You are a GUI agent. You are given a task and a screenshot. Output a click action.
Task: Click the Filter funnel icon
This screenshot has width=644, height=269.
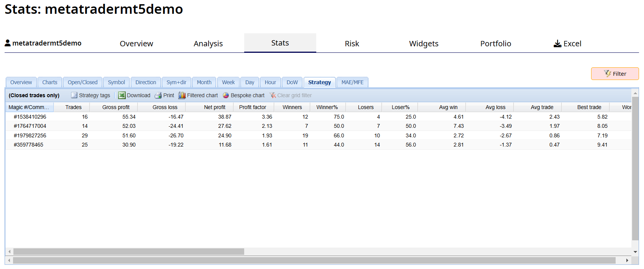click(608, 73)
